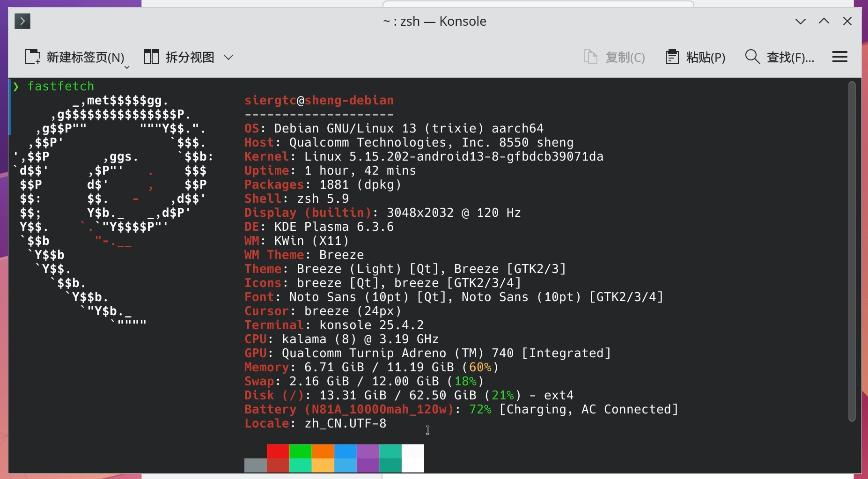Image resolution: width=868 pixels, height=479 pixels.
Task: Click the 'Shell: zsh 5.9' line
Action: click(x=297, y=199)
